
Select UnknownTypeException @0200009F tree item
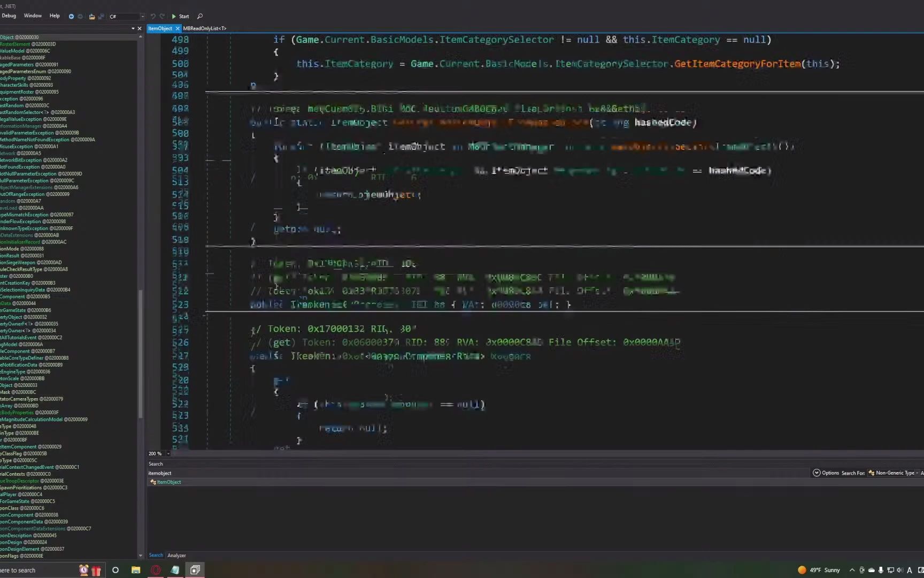pyautogui.click(x=36, y=229)
